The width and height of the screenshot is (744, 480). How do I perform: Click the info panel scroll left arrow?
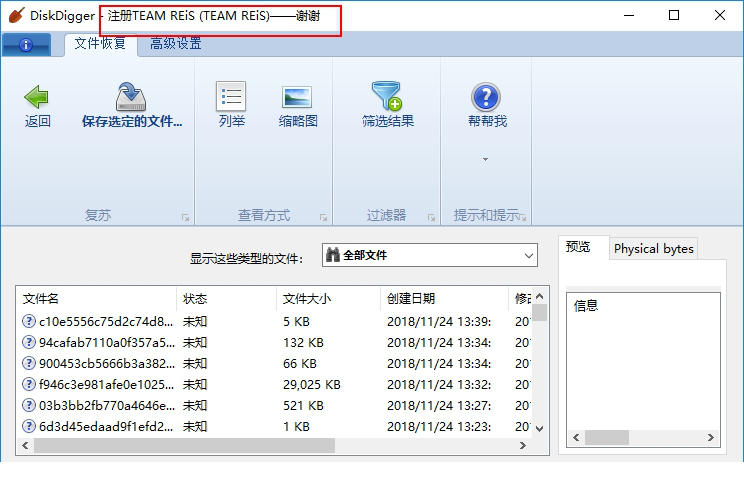tap(576, 437)
